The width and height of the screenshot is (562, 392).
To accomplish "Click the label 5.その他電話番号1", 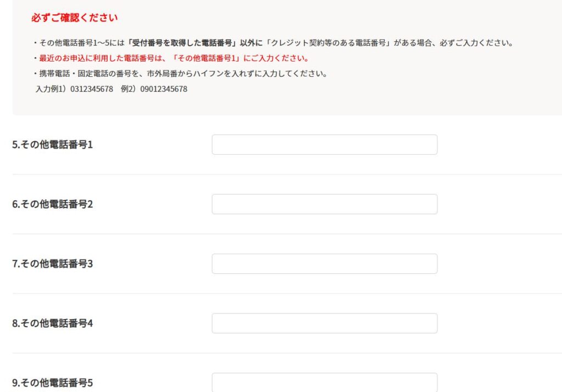I will [52, 144].
